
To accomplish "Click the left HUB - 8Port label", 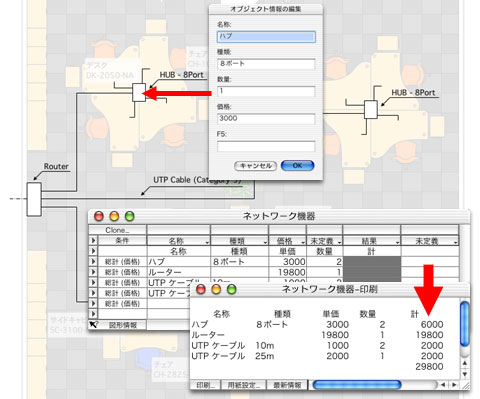I will tap(182, 75).
